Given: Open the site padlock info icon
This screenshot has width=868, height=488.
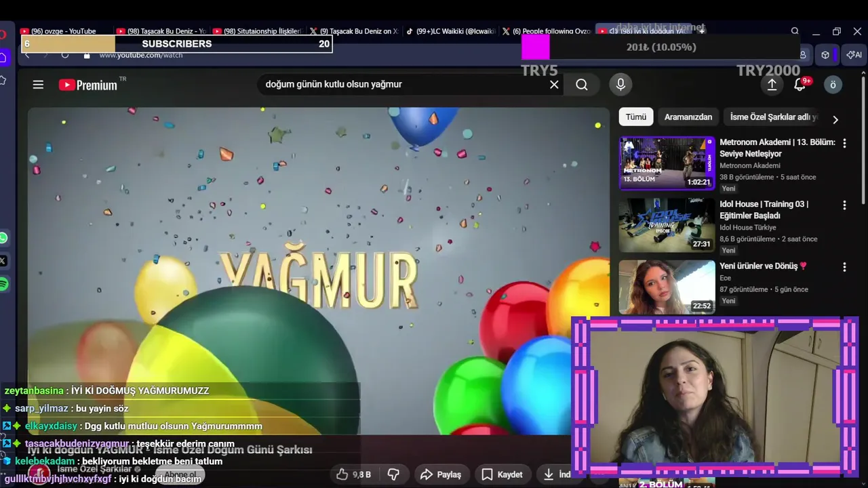Looking at the screenshot, I should coord(87,55).
